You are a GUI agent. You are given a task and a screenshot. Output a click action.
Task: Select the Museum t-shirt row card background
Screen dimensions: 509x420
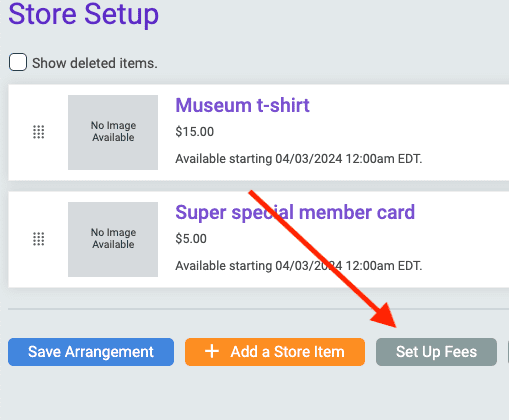259,132
